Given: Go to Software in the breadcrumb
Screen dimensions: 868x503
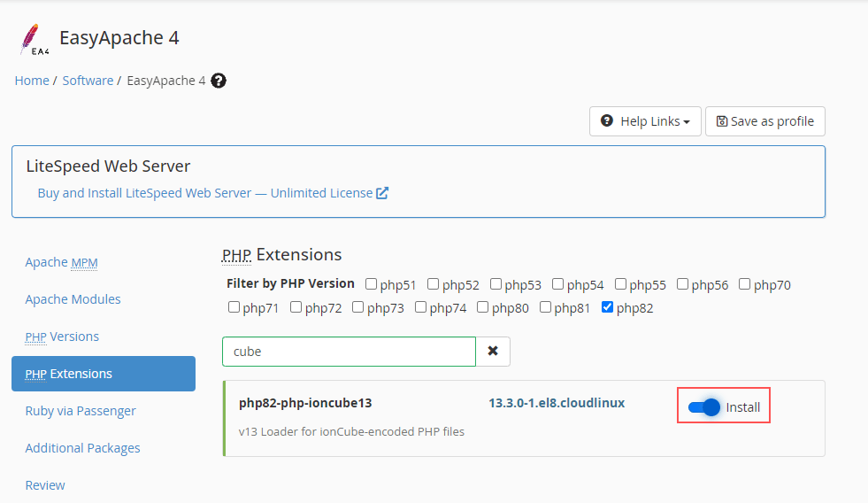Looking at the screenshot, I should click(88, 81).
